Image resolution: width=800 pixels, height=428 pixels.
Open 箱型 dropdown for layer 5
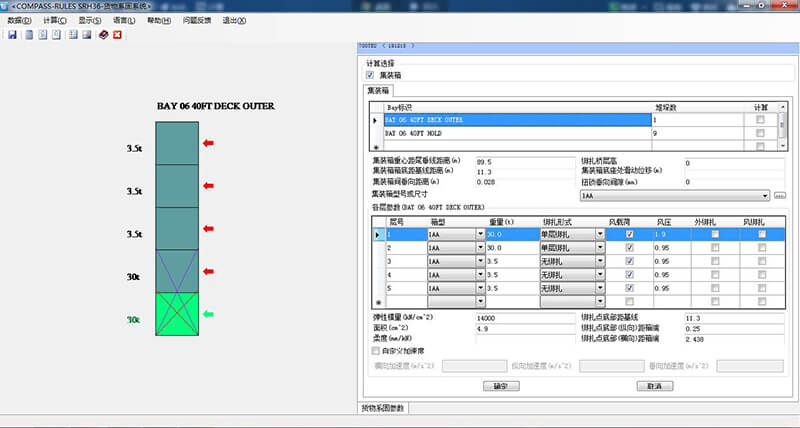click(480, 288)
